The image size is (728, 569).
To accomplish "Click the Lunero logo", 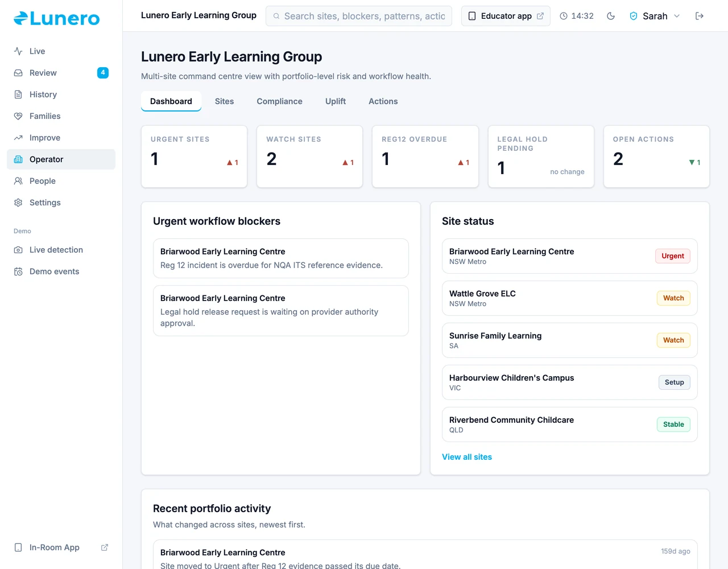I will click(x=57, y=18).
